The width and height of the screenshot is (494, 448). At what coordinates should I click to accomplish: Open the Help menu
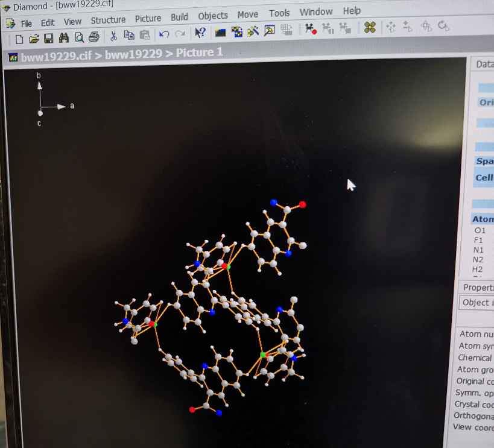tap(352, 11)
